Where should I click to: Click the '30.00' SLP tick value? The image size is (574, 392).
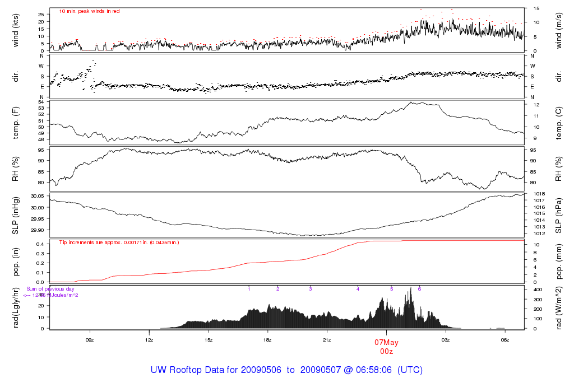(x=38, y=208)
